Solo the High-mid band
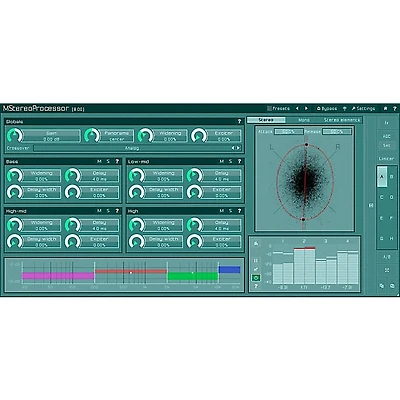This screenshot has height=400, width=400. coord(108,211)
